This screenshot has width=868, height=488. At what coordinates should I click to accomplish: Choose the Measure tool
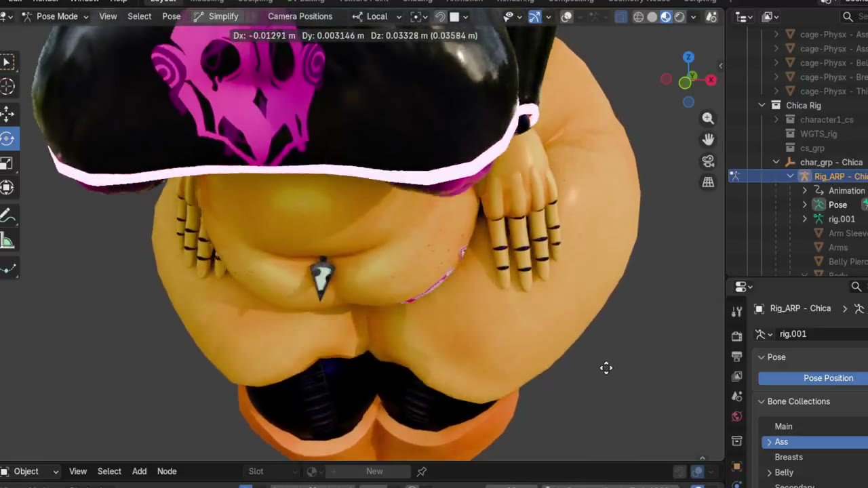[x=7, y=241]
